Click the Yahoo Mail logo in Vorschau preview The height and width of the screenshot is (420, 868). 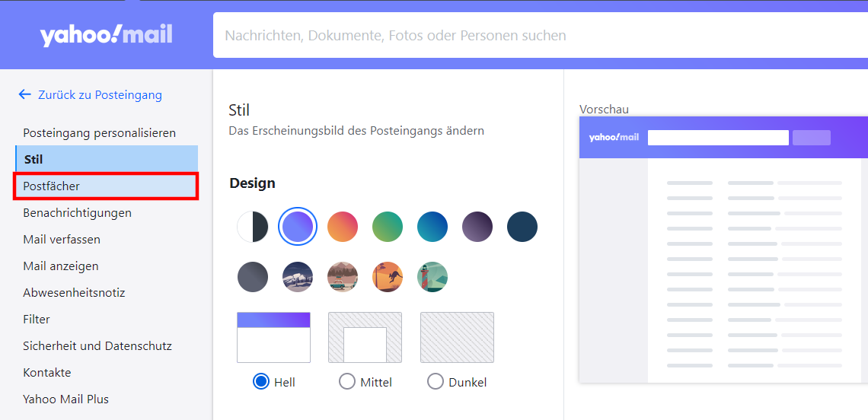614,138
